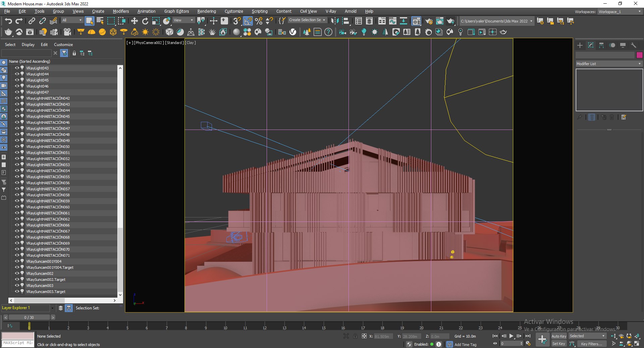The width and height of the screenshot is (644, 348).
Task: Click the scene explorer vertical scrollbar
Action: coord(120,181)
